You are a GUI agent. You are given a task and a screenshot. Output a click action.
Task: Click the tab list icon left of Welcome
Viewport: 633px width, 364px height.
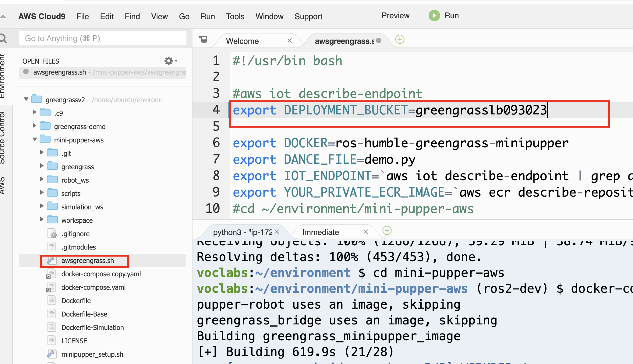point(203,39)
